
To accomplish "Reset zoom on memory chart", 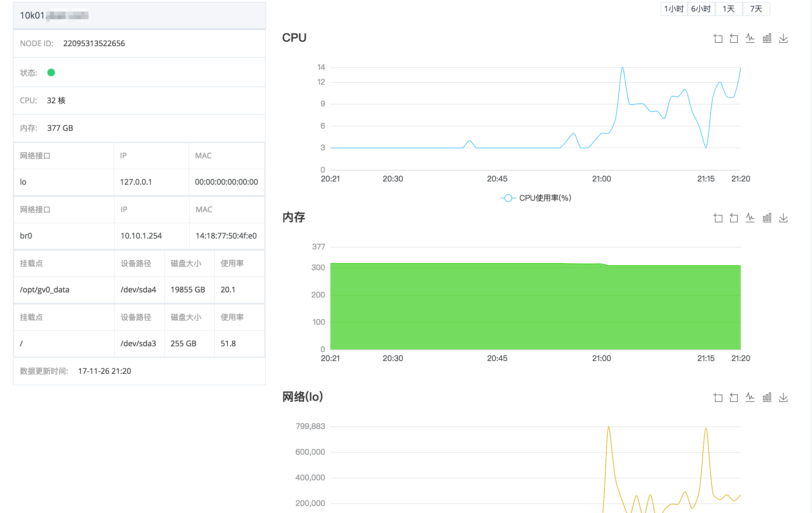I will [x=734, y=218].
